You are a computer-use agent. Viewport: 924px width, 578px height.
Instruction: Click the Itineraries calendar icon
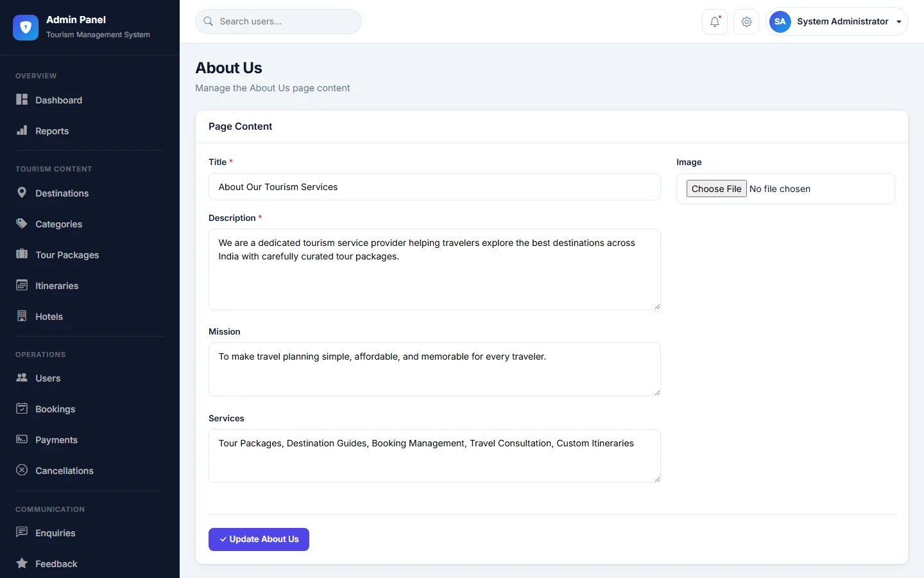point(22,285)
